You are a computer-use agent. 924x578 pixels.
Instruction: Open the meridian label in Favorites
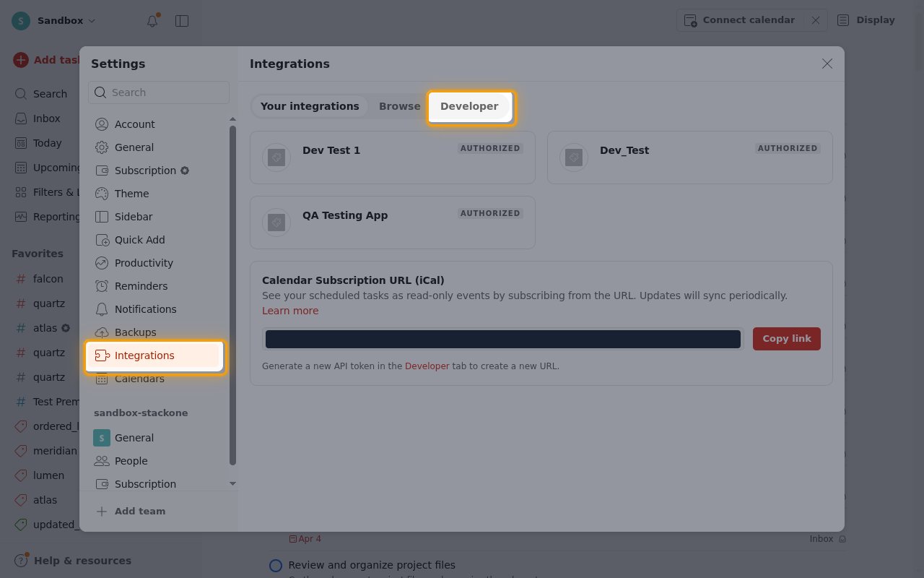(55, 451)
